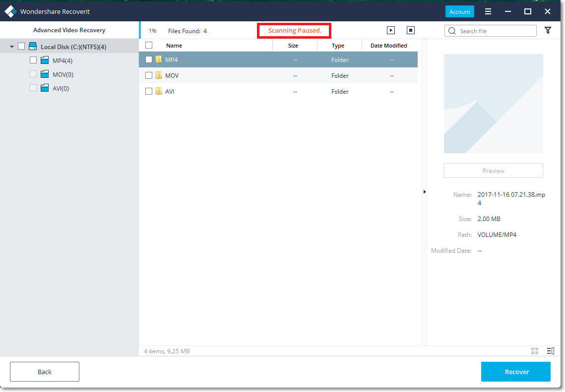Close the Recoverit window
The height and width of the screenshot is (392, 565).
tap(547, 11)
